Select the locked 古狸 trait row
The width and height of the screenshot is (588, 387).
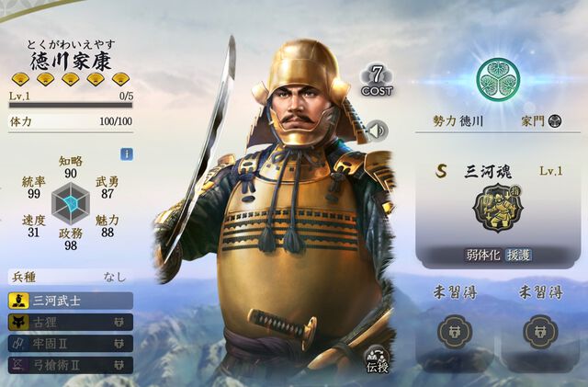[71, 322]
